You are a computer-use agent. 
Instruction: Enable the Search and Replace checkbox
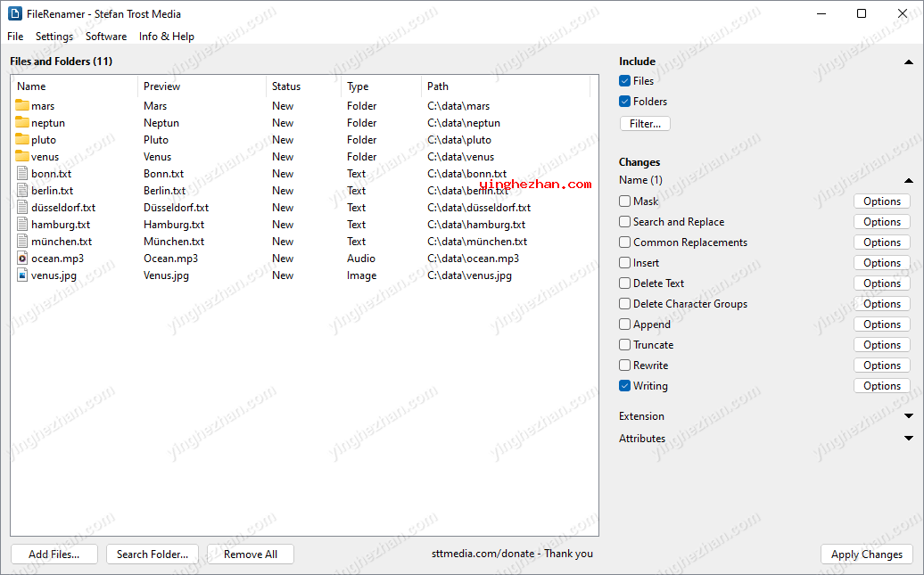point(624,222)
